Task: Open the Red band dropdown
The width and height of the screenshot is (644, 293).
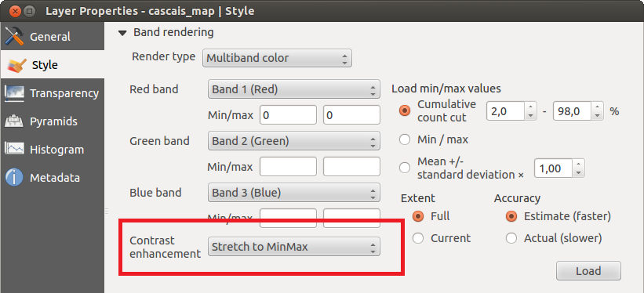Action: click(294, 89)
